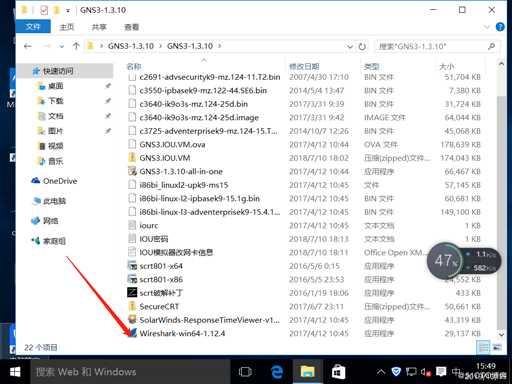The height and width of the screenshot is (384, 512).
Task: Select the c3725-adventerprisek9 file
Action: [208, 131]
